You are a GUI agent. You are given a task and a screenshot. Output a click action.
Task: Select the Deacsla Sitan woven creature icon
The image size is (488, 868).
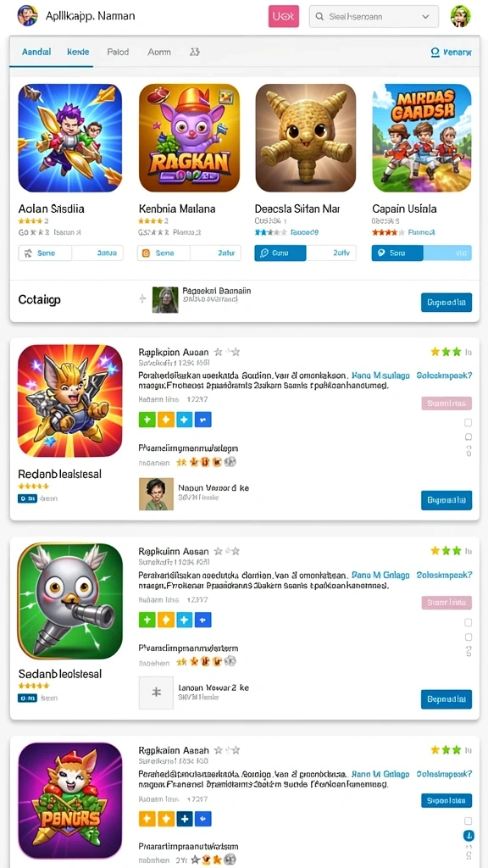pyautogui.click(x=305, y=138)
